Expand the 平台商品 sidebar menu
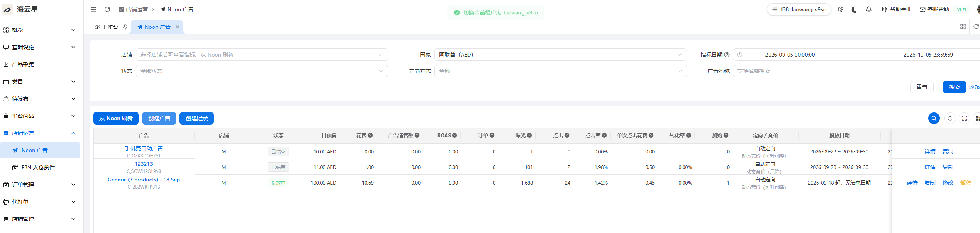The height and width of the screenshot is (233, 980). coord(39,116)
